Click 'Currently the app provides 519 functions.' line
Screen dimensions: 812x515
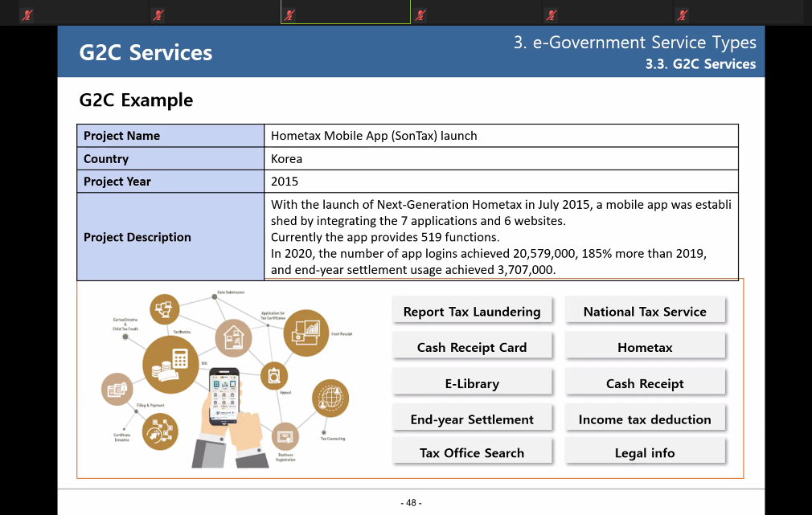pos(385,237)
